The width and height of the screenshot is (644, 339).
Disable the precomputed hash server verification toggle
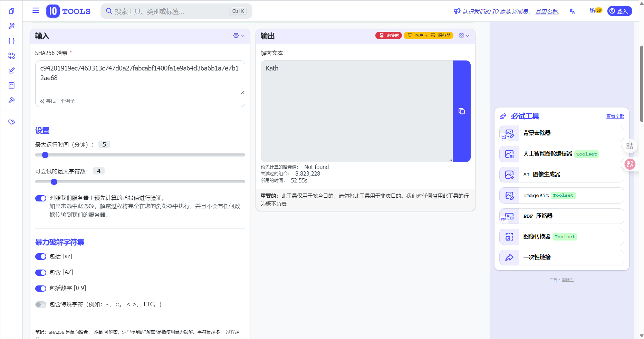tap(41, 198)
